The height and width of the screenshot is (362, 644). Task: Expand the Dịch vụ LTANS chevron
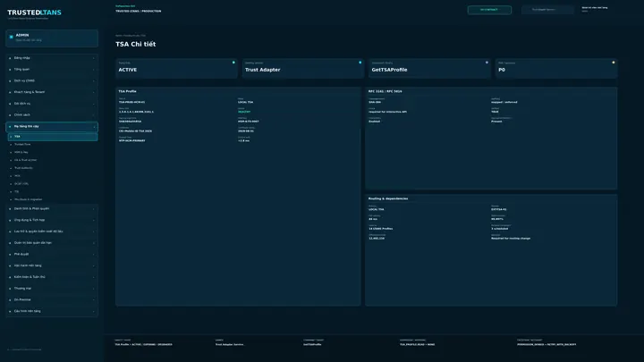coord(94,81)
